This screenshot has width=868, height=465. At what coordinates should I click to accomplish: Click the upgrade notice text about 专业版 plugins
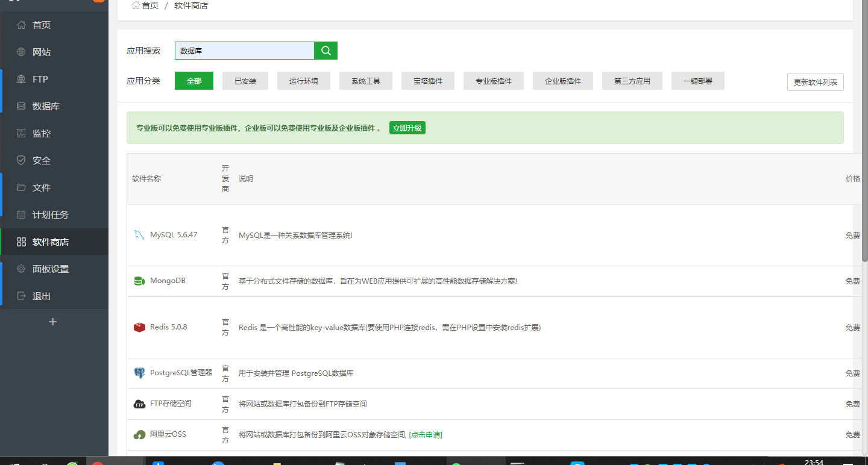coord(258,128)
